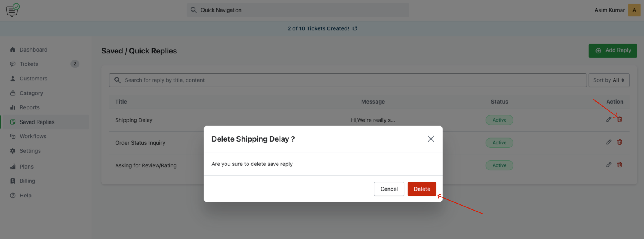
Task: Edit the Order Status Inquiry reply
Action: (x=609, y=142)
